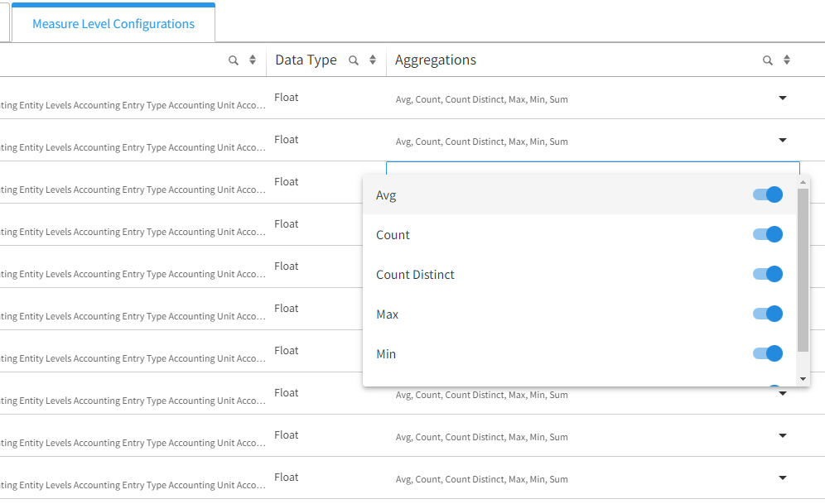
Task: Expand the last row's Aggregations dropdown
Action: click(783, 478)
